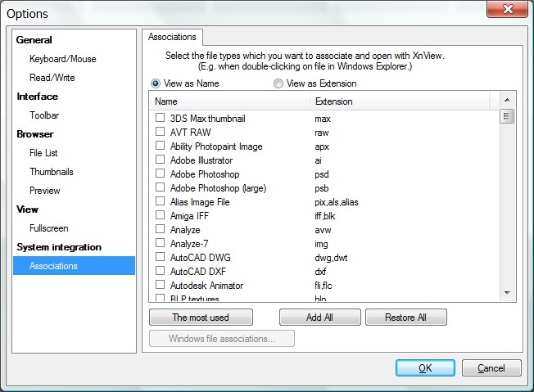This screenshot has height=392, width=534.
Task: Go to Read/Write options
Action: (52, 78)
